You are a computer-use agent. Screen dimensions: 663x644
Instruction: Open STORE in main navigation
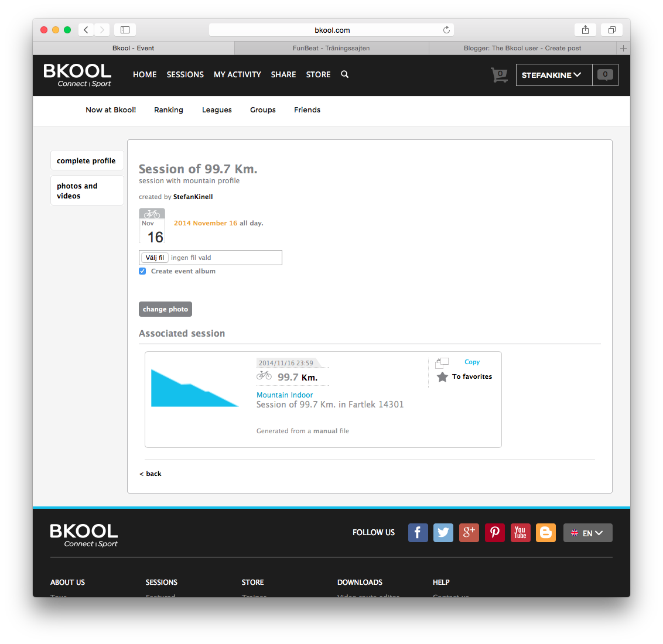[x=319, y=74]
